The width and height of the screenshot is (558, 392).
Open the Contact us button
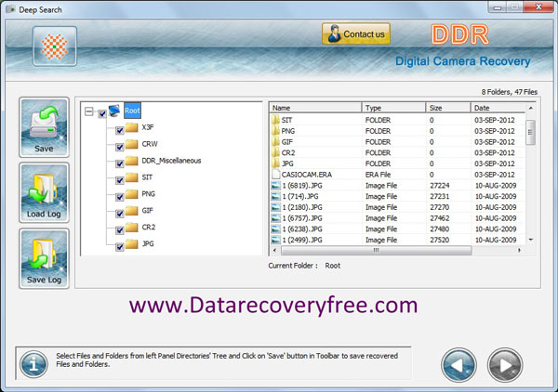356,33
